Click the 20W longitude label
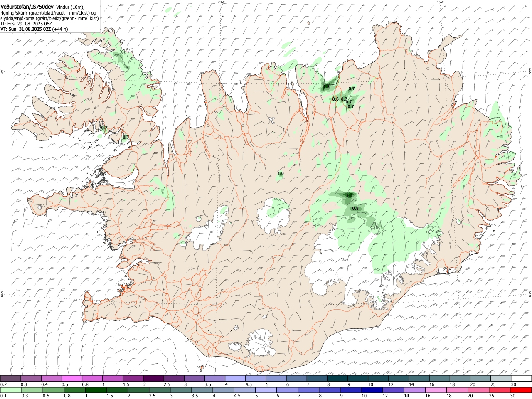 pos(221,2)
